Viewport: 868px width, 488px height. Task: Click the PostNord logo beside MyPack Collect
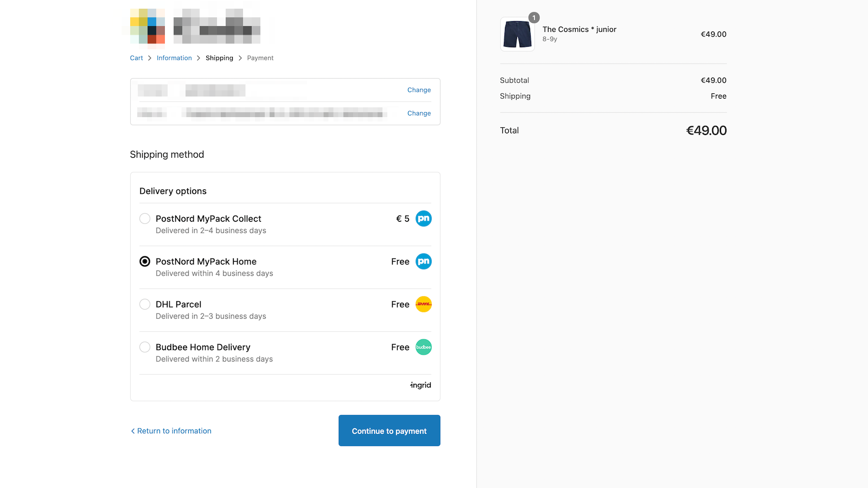423,219
